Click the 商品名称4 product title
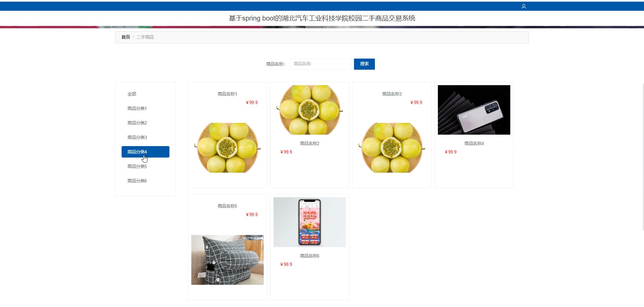Image resolution: width=644 pixels, height=307 pixels. [x=474, y=143]
